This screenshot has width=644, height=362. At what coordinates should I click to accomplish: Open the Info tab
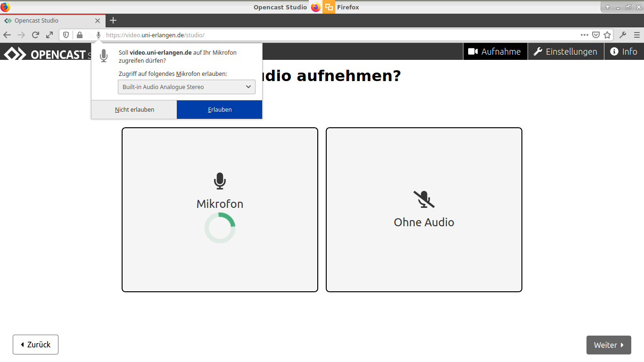624,52
